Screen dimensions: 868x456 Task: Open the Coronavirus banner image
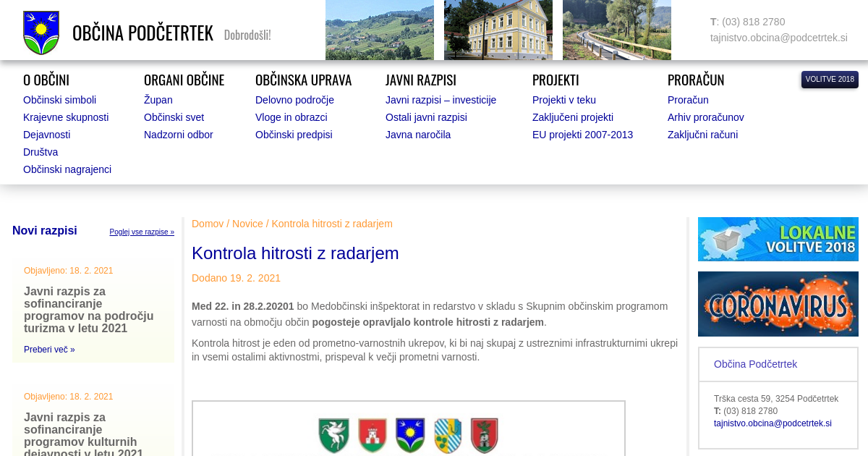[778, 304]
